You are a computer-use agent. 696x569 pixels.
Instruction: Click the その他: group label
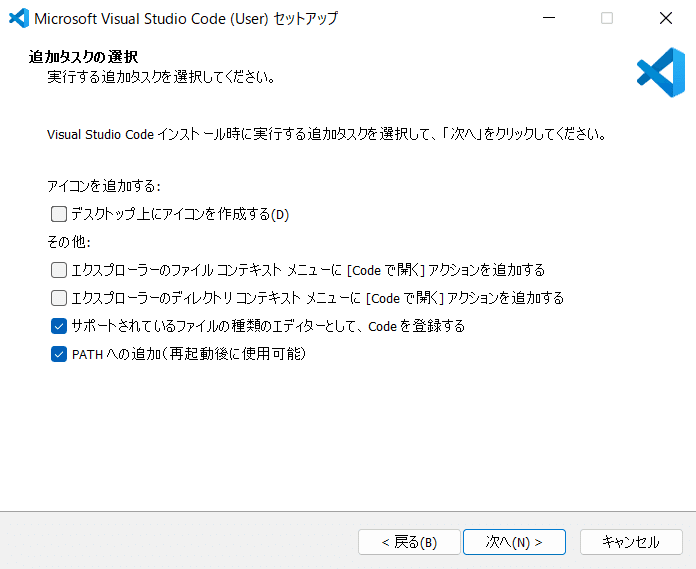click(69, 242)
